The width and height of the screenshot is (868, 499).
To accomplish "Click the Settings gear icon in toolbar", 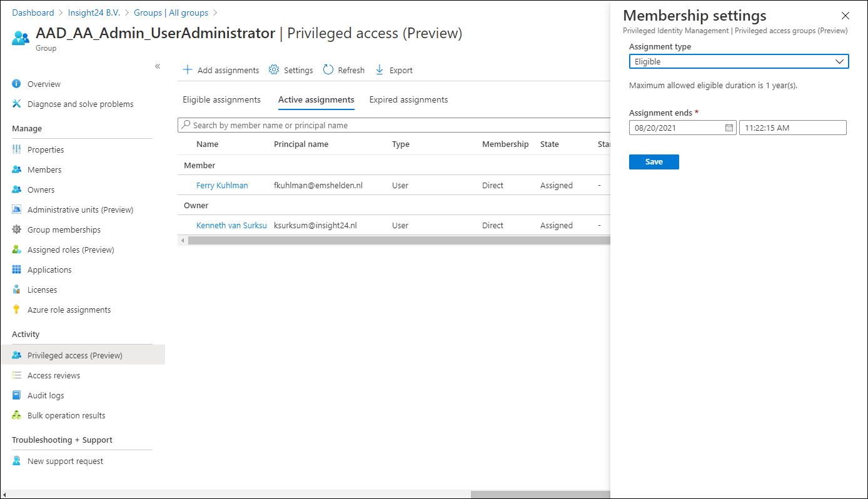I will click(x=274, y=70).
